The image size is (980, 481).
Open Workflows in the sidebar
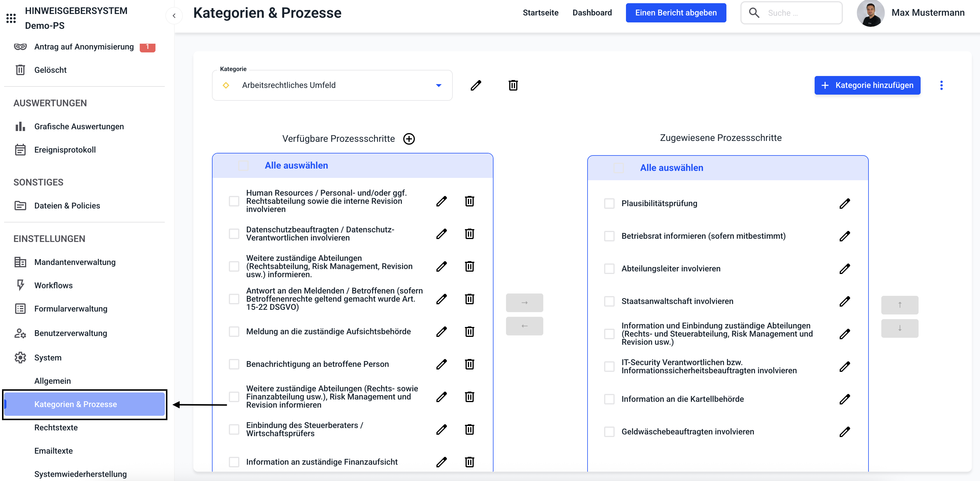click(x=53, y=285)
